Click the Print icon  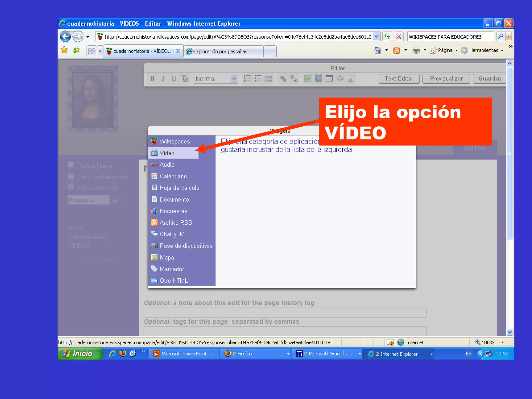[x=416, y=50]
